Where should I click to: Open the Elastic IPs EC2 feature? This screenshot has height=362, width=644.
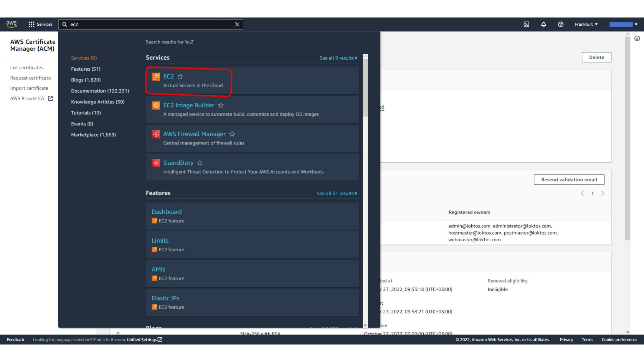coord(165,298)
